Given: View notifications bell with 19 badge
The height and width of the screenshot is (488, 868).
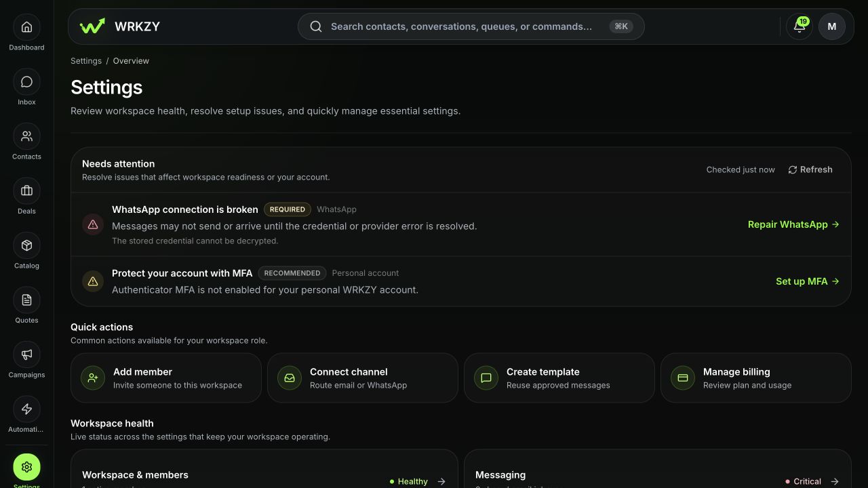Looking at the screenshot, I should pyautogui.click(x=800, y=26).
